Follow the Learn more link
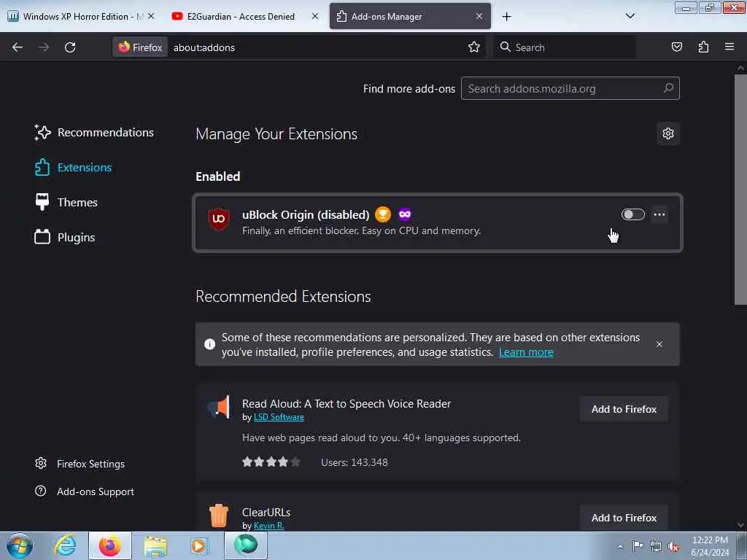 click(526, 352)
